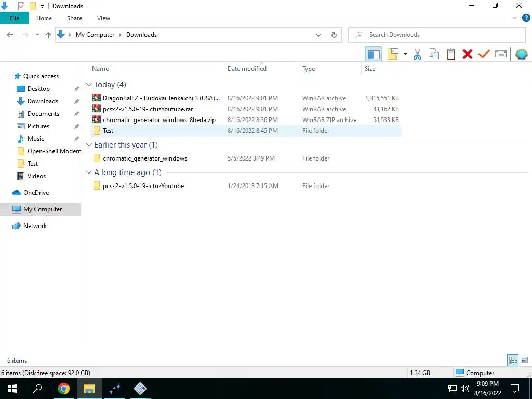Image resolution: width=532 pixels, height=399 pixels.
Task: Switch to large thumbnails view in status bar
Action: 524,360
